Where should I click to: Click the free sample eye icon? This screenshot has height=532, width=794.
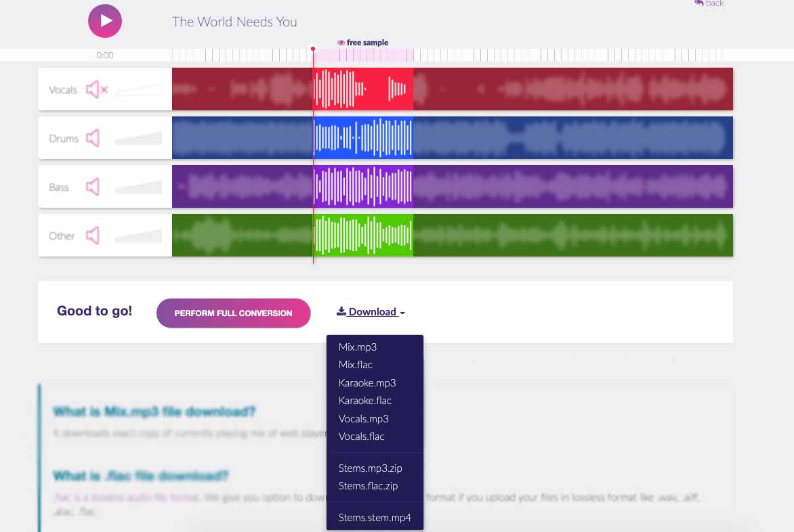coord(341,43)
